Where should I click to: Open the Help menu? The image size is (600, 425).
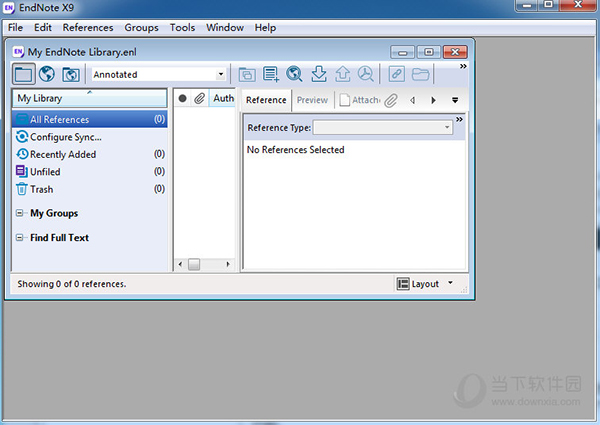tap(265, 28)
